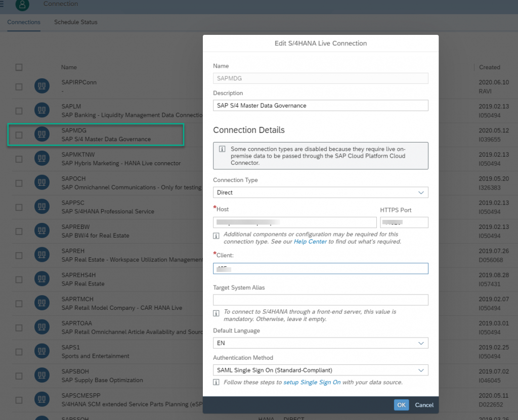Switch to the Schedule Status tab
518x420 pixels.
[x=76, y=22]
